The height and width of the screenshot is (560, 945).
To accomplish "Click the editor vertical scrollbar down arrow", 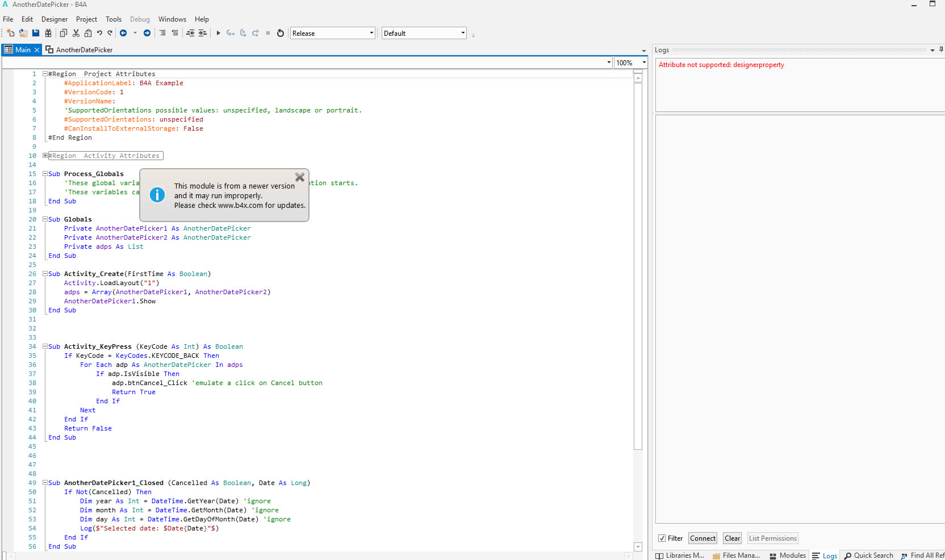I will (x=638, y=547).
